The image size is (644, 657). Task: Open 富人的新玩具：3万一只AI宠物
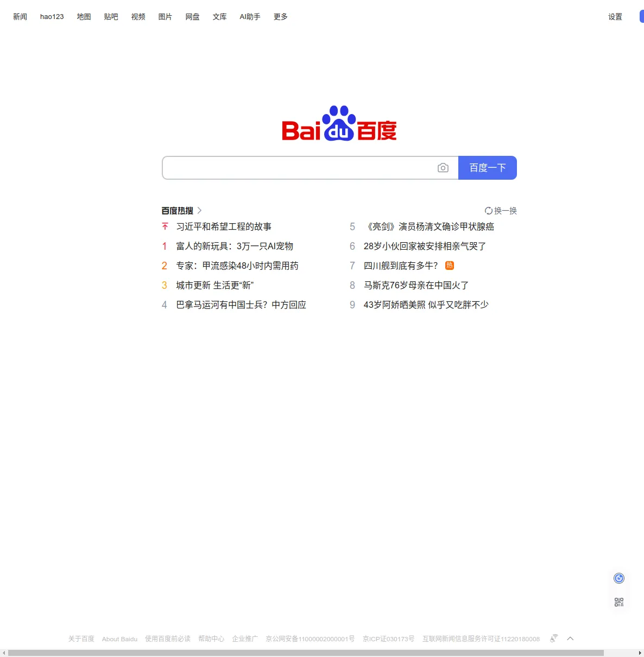click(x=235, y=246)
